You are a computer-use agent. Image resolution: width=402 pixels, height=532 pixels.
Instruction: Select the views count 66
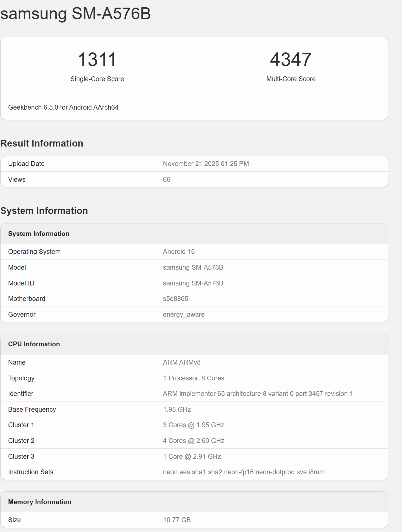(166, 179)
